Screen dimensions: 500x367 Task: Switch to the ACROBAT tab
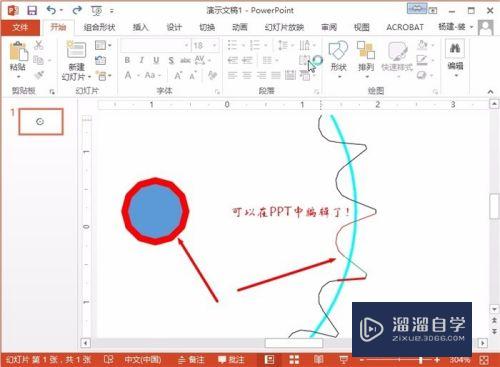(405, 27)
